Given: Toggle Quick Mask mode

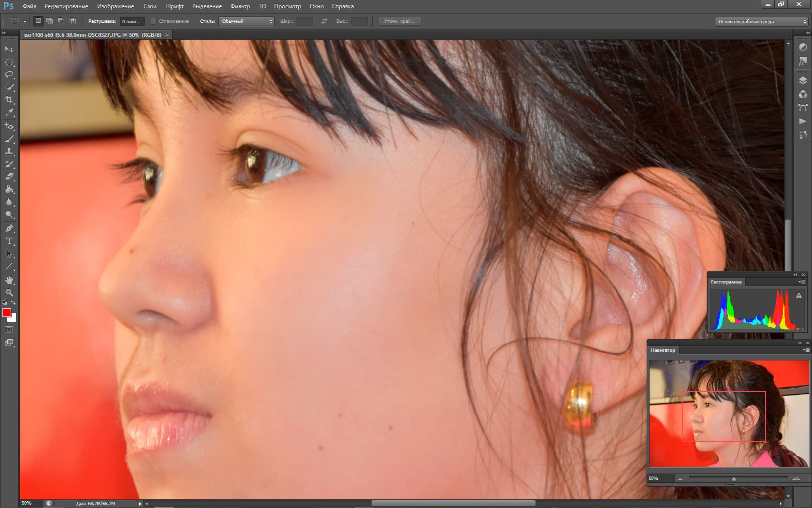Looking at the screenshot, I should pos(9,329).
